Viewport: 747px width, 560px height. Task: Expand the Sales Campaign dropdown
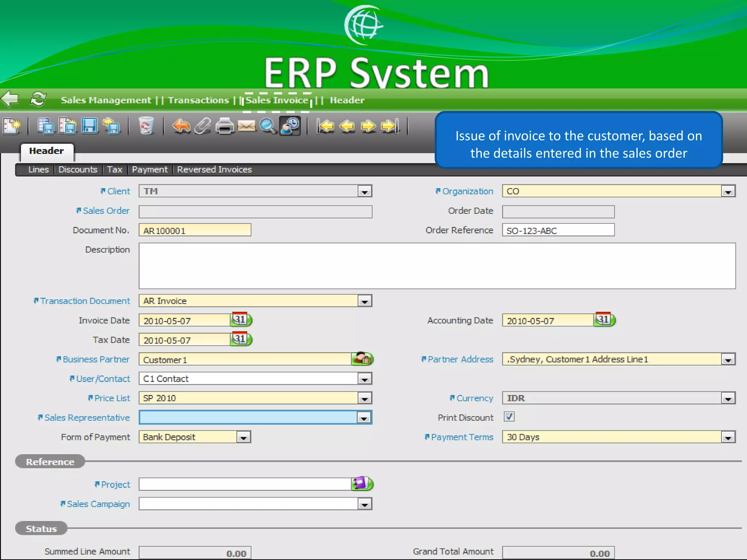[x=364, y=504]
